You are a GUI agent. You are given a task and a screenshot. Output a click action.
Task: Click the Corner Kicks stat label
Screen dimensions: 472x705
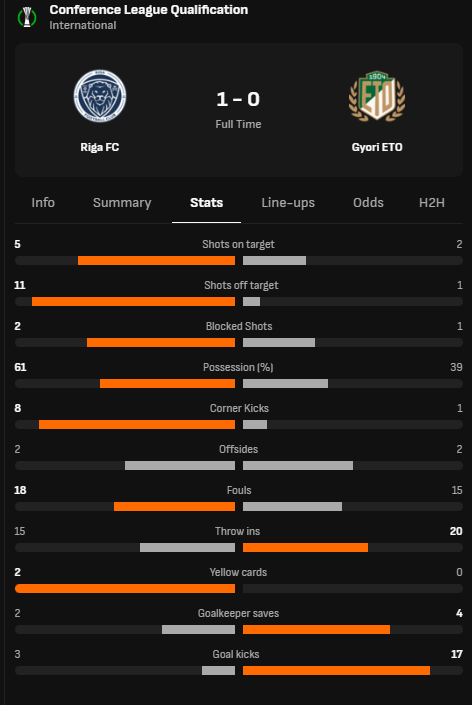pyautogui.click(x=239, y=408)
